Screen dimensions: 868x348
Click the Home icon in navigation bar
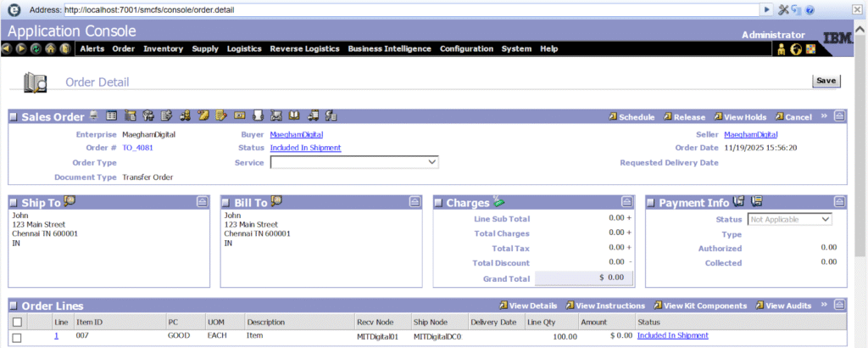point(50,49)
